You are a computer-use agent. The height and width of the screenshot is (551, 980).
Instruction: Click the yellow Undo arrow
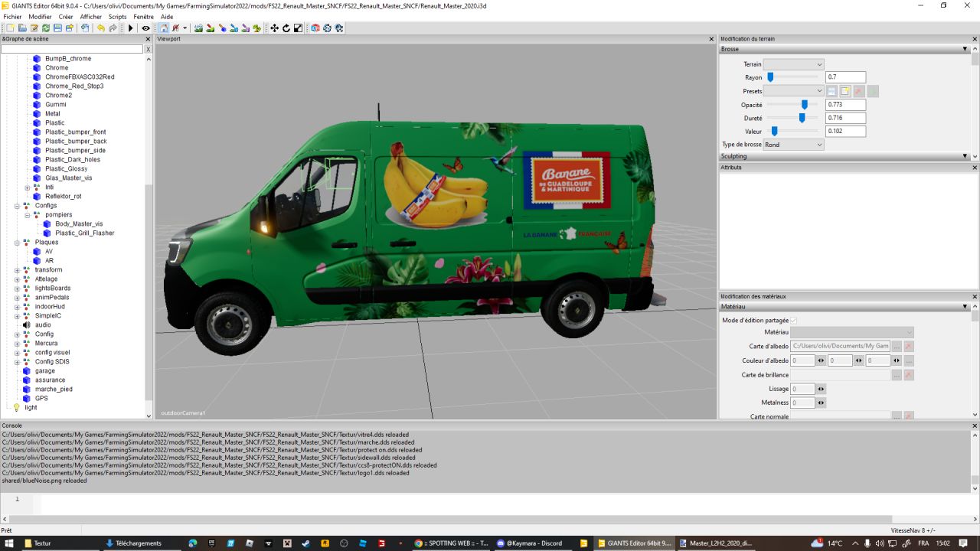pyautogui.click(x=100, y=28)
